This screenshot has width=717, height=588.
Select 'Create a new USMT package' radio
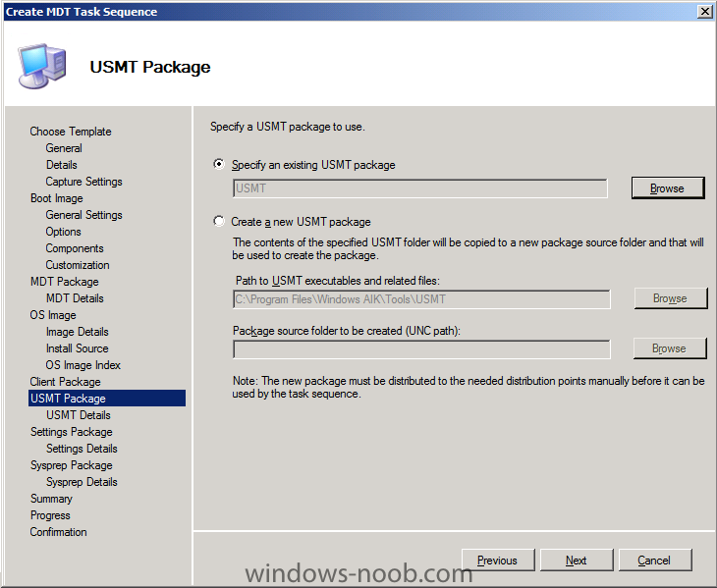pyautogui.click(x=219, y=222)
